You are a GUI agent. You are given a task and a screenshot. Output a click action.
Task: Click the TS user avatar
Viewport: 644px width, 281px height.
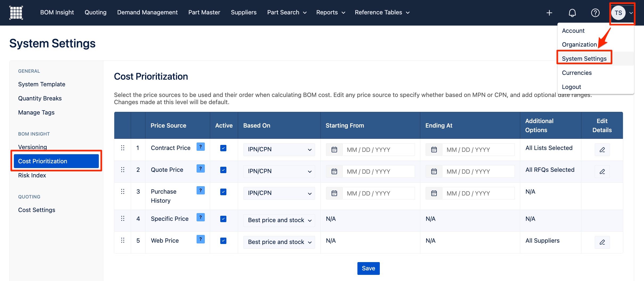618,13
